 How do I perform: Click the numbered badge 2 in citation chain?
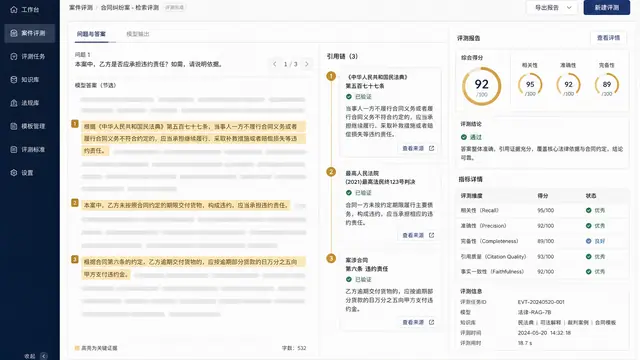pyautogui.click(x=331, y=172)
